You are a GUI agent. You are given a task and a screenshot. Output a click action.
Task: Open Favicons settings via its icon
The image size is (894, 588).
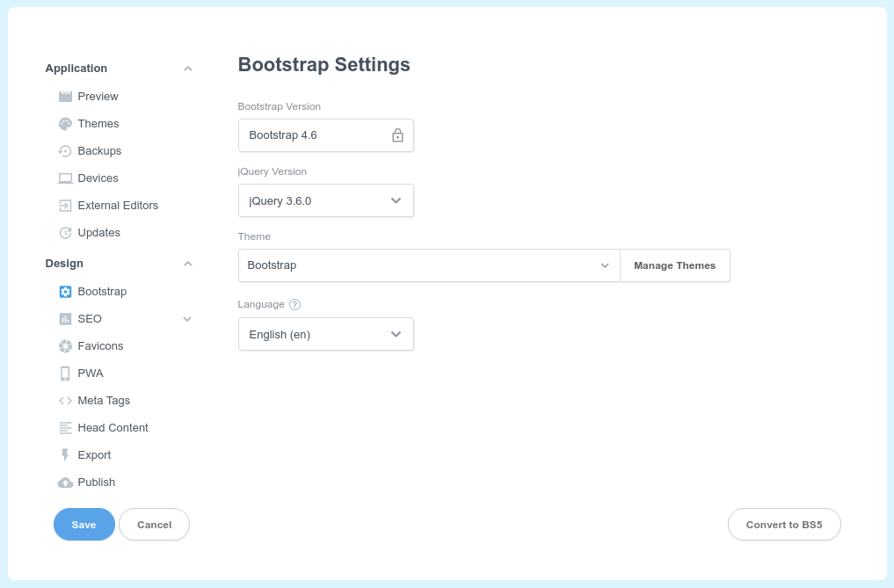[66, 345]
